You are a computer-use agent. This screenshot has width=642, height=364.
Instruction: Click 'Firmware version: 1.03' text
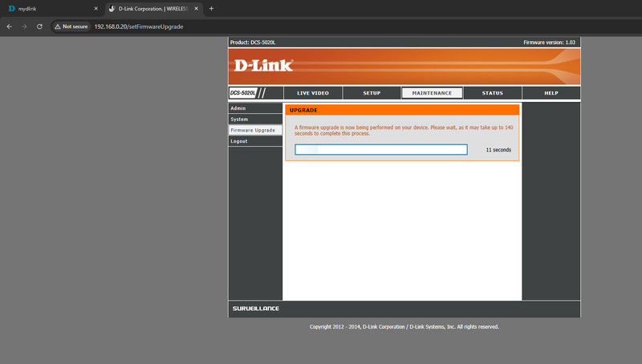[x=549, y=42]
